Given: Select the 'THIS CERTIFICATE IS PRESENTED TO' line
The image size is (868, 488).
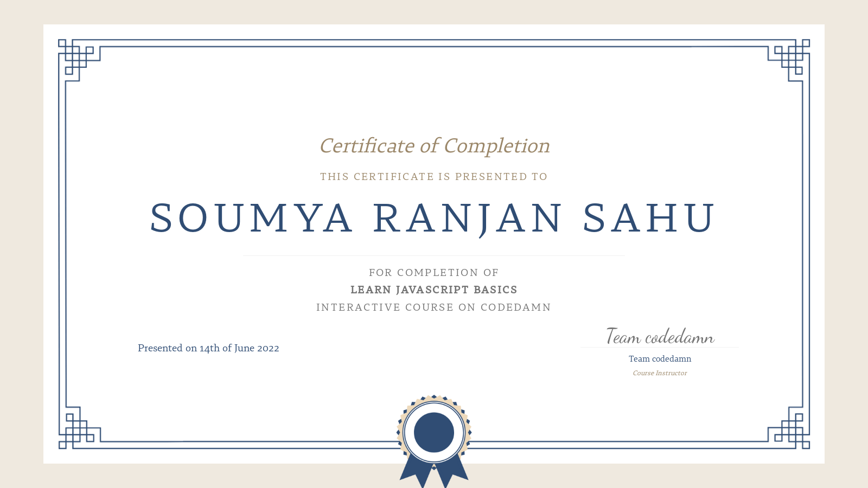Looking at the screenshot, I should [x=433, y=176].
